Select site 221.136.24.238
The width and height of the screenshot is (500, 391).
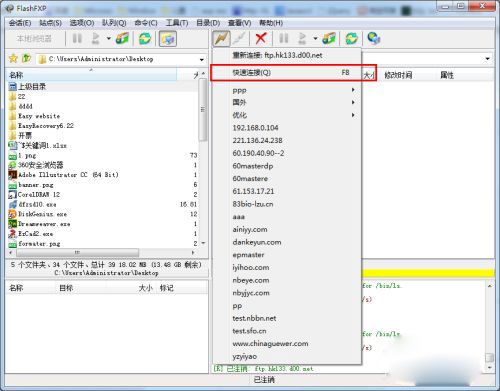pyautogui.click(x=287, y=140)
